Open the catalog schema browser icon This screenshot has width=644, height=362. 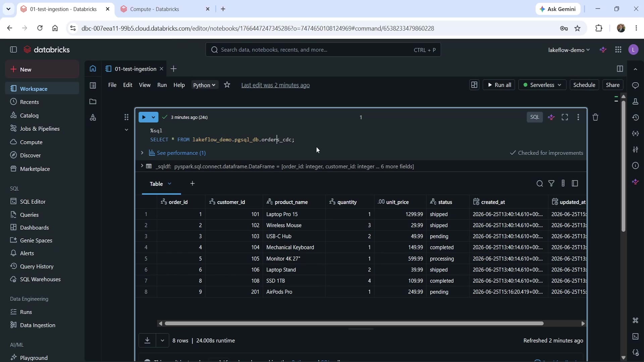93,118
